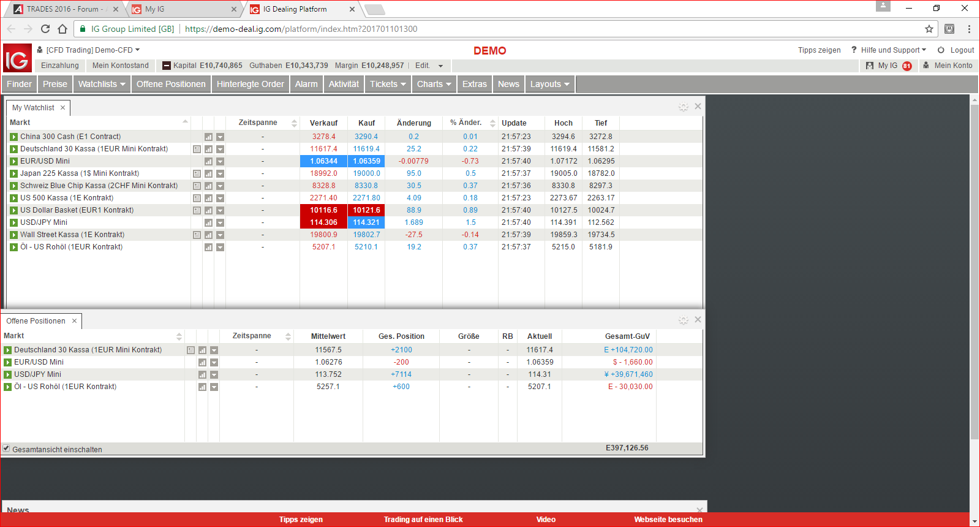This screenshot has width=980, height=527.
Task: Open Chrome menu with three dots
Action: click(x=969, y=29)
